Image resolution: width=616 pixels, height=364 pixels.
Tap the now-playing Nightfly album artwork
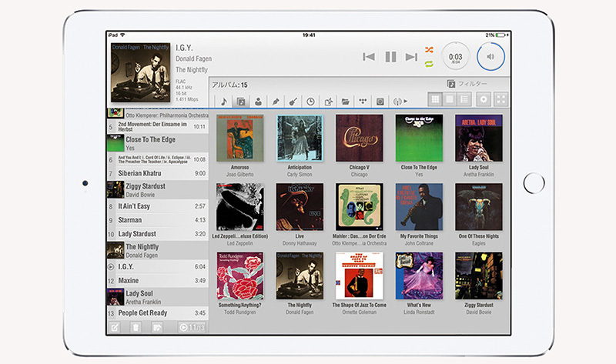click(140, 72)
